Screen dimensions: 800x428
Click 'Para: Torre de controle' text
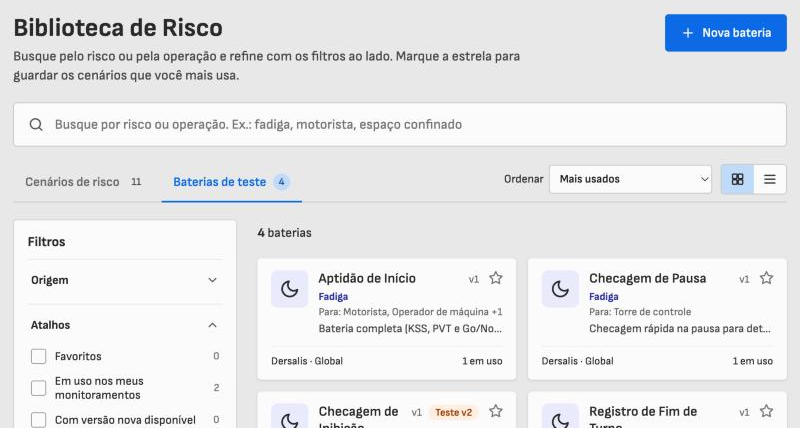pyautogui.click(x=640, y=312)
